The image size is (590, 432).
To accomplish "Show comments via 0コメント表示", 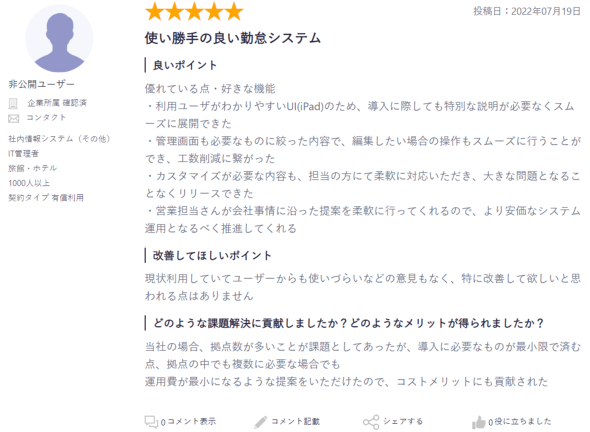I will (188, 422).
